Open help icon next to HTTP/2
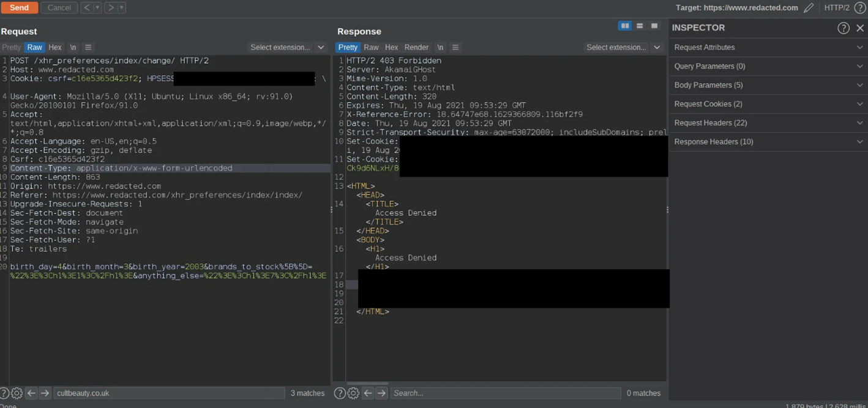Screen dimensions: 868x408 (x=860, y=8)
